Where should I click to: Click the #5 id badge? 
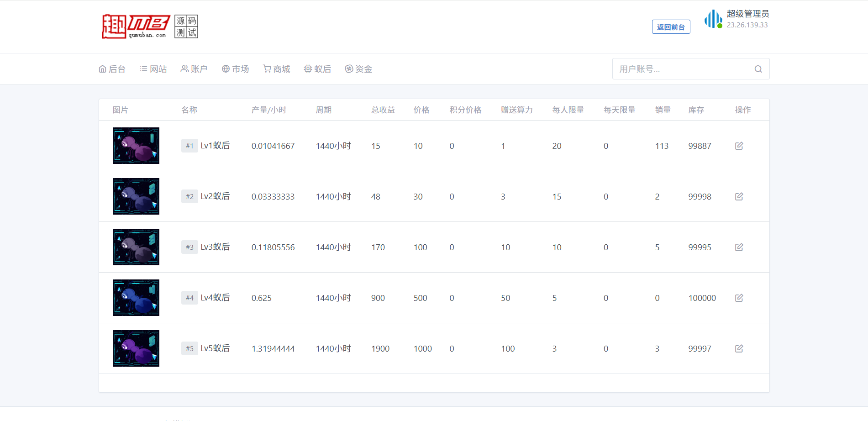[189, 348]
